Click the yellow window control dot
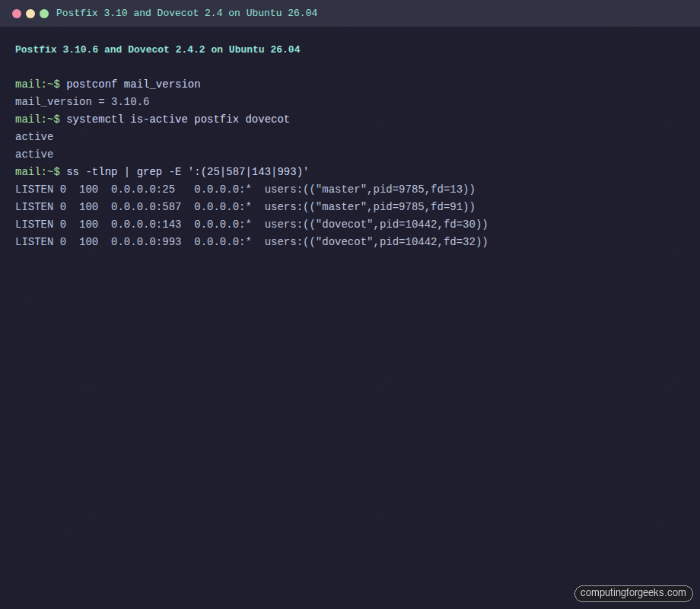 [x=30, y=13]
